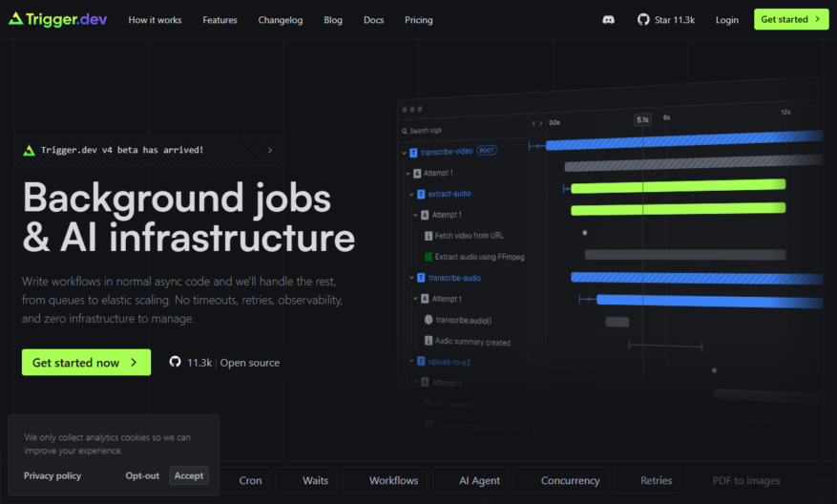Open the Privacy policy link

(52, 475)
